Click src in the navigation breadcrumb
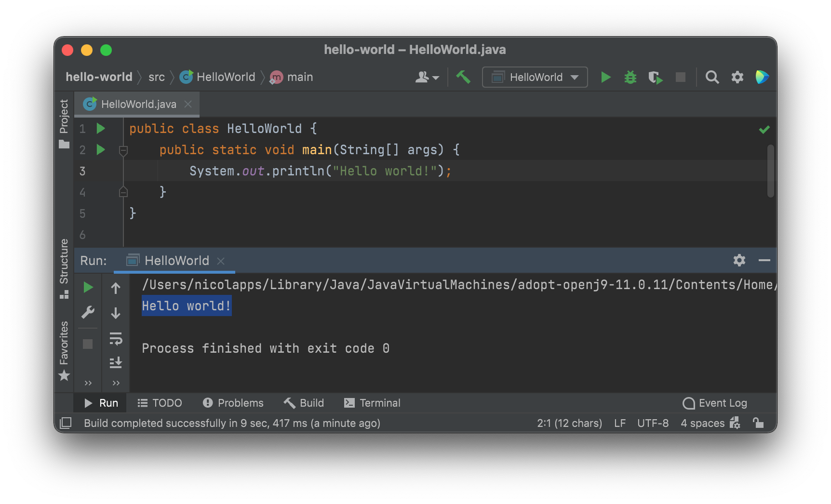Image resolution: width=831 pixels, height=504 pixels. [x=157, y=77]
